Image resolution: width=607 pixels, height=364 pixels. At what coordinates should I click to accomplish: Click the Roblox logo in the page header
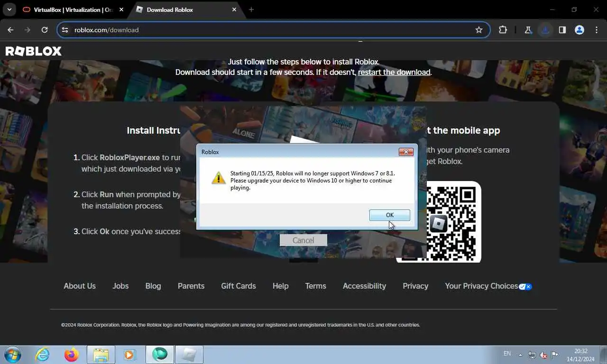(34, 51)
